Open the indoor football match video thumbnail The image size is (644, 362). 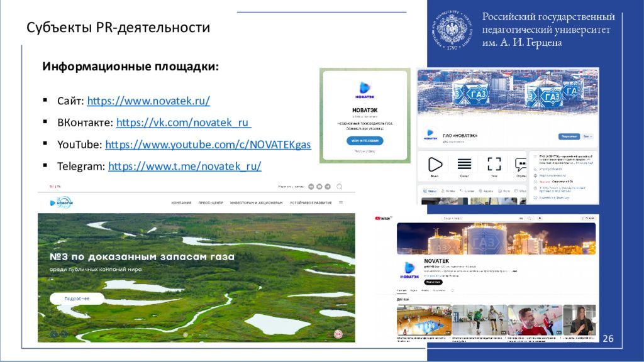(x=479, y=320)
